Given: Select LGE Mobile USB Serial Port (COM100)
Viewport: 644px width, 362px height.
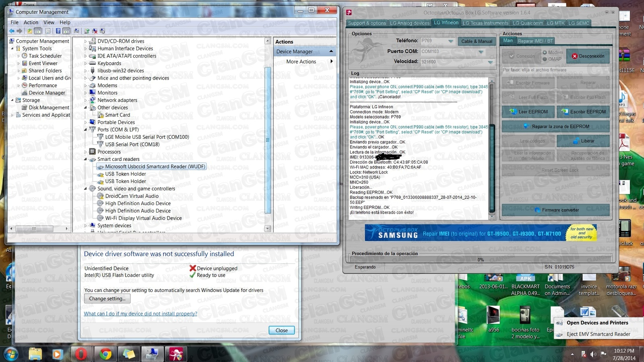Looking at the screenshot, I should [x=147, y=137].
